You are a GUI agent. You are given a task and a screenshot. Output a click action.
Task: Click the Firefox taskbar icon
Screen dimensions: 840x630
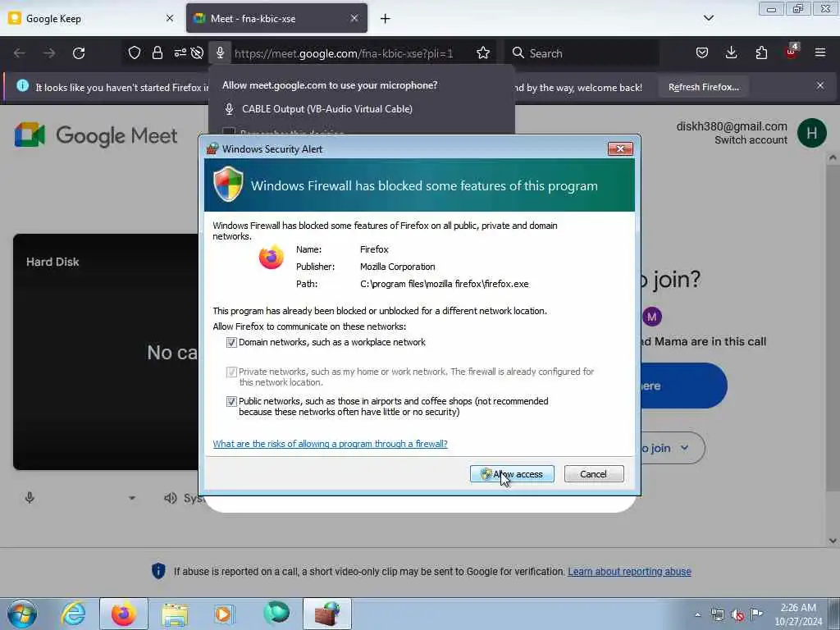pos(123,614)
